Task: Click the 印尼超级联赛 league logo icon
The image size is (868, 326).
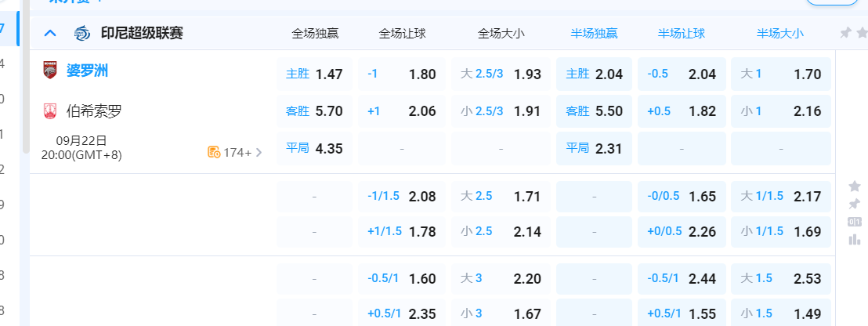Action: point(82,33)
